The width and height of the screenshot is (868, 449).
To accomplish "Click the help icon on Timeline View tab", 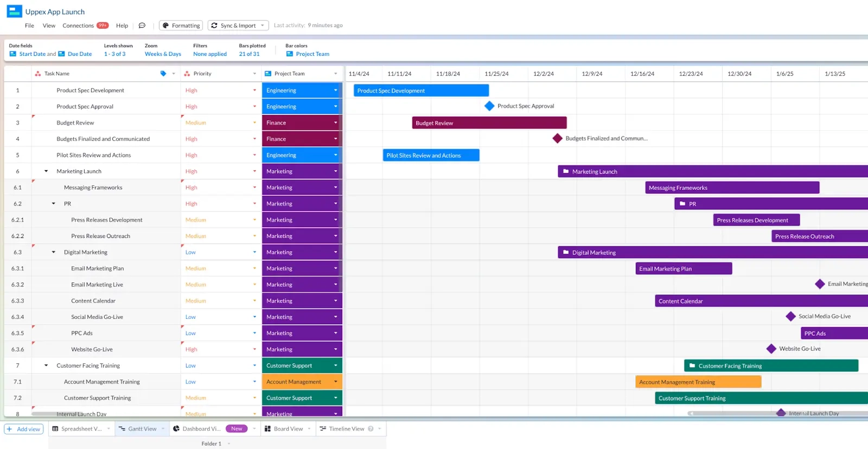I will [x=371, y=429].
